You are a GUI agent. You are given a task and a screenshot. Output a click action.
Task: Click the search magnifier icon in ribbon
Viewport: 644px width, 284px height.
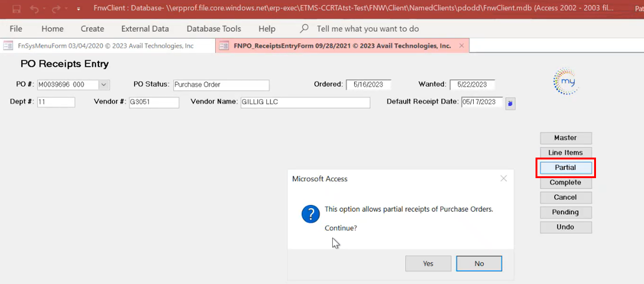point(304,29)
